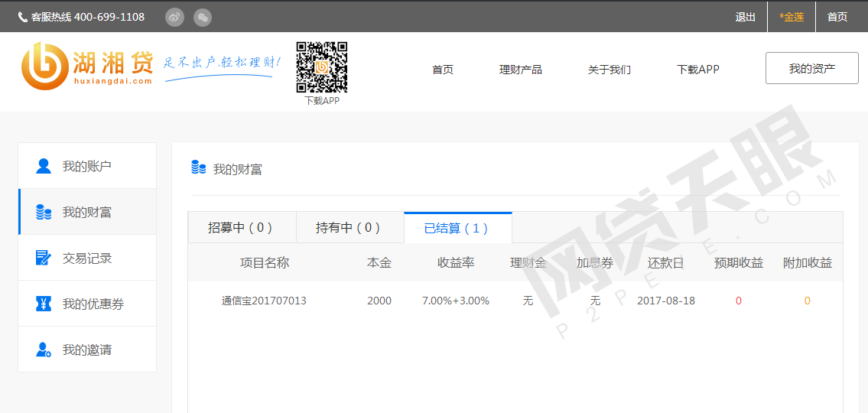Viewport: 868px width, 413px height.
Task: Click the 湖湘贷 logo
Action: coord(87,66)
